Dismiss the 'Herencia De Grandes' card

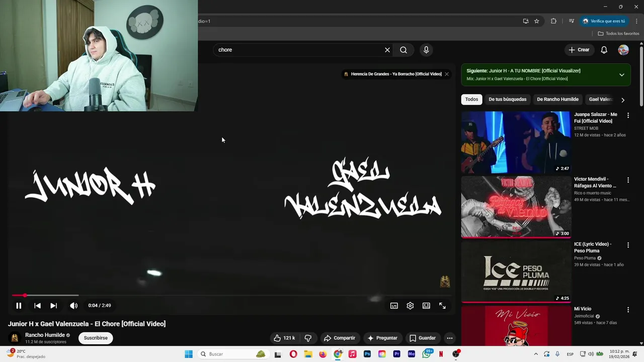point(446,74)
